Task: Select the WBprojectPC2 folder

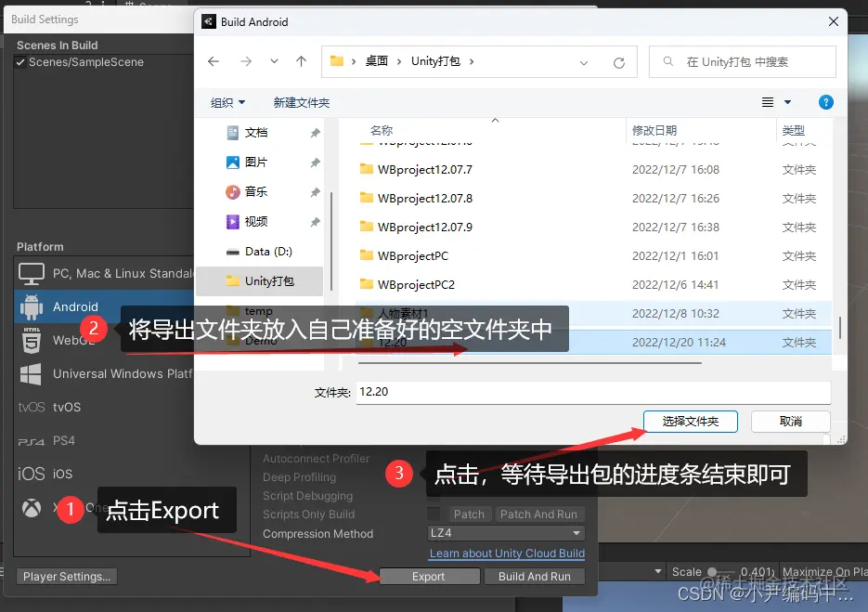Action: 416,285
